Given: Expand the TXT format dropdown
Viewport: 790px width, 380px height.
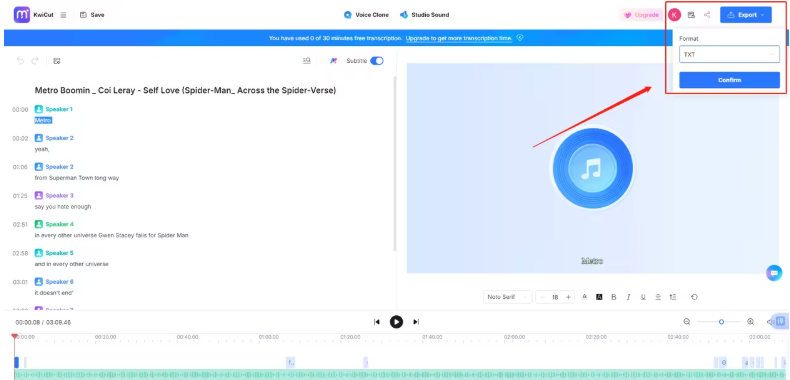Looking at the screenshot, I should 729,54.
